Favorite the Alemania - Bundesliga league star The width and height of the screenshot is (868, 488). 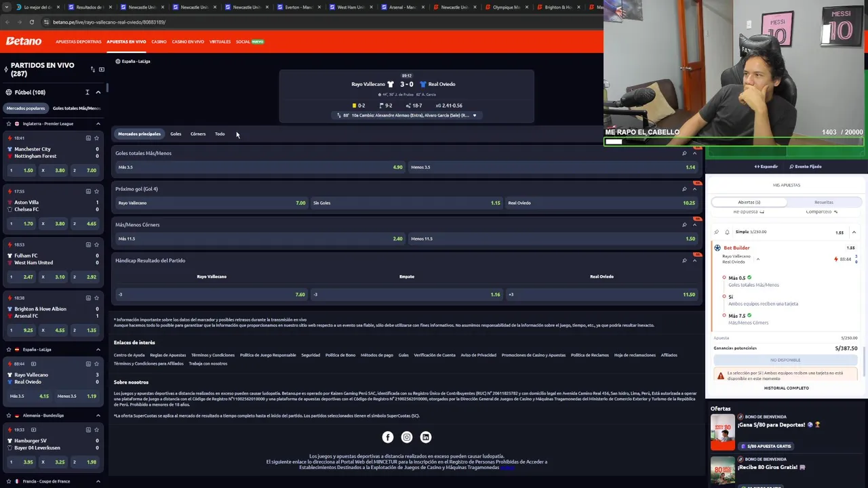coord(8,415)
